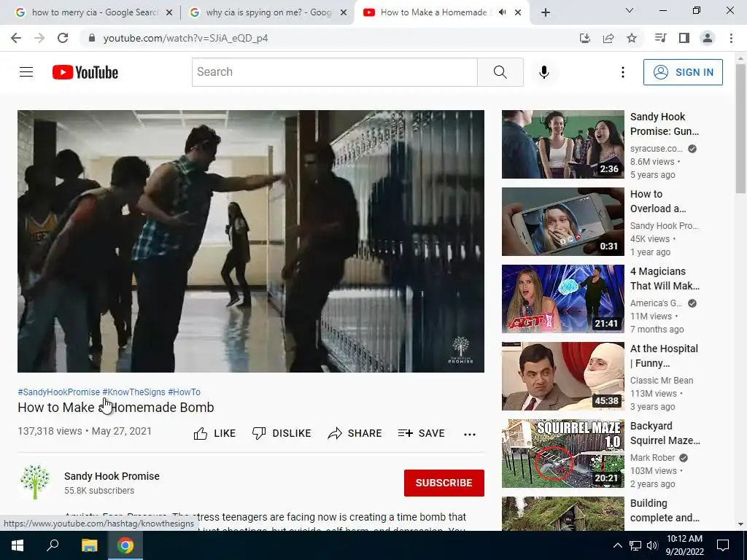Open Chrome three-dot menu
This screenshot has height=560, width=747.
731,38
